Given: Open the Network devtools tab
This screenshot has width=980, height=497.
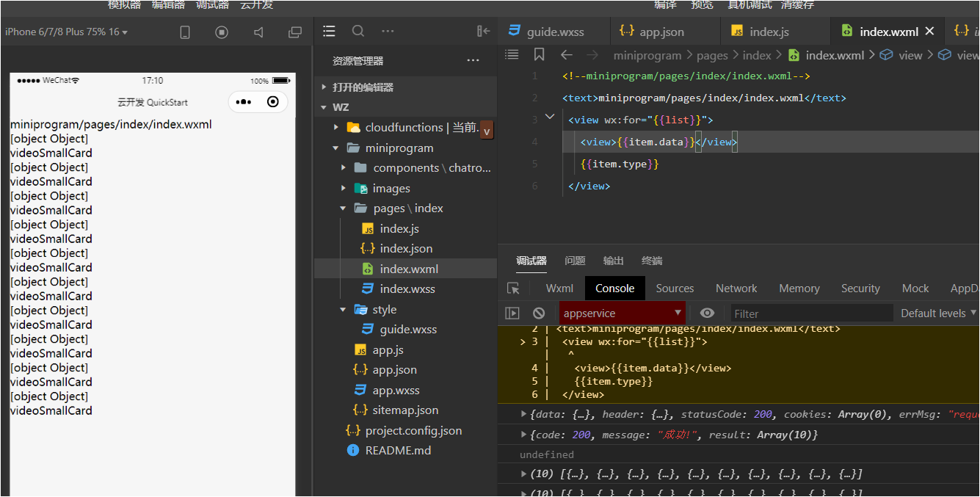Looking at the screenshot, I should 736,289.
